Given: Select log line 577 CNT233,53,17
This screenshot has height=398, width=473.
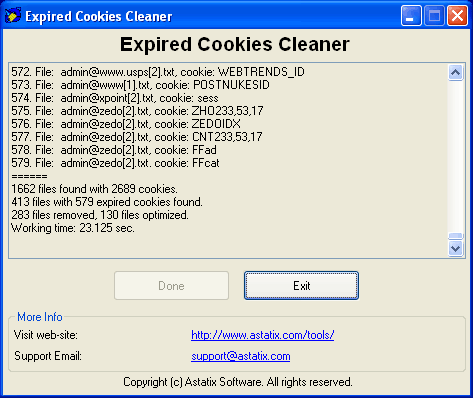Looking at the screenshot, I should [137, 137].
